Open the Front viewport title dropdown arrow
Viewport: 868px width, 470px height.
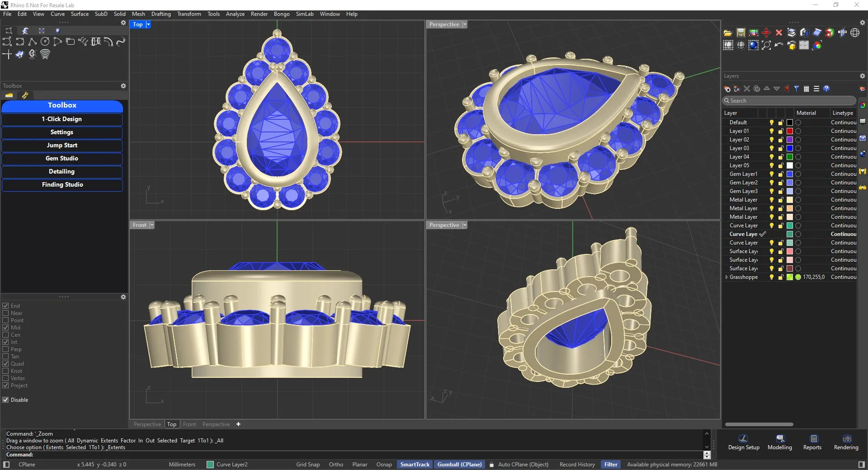point(152,225)
